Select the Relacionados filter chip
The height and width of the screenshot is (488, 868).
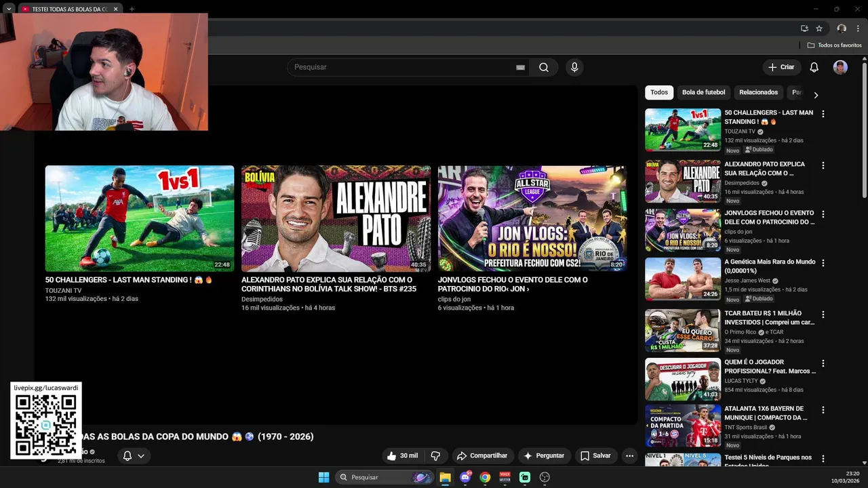758,92
